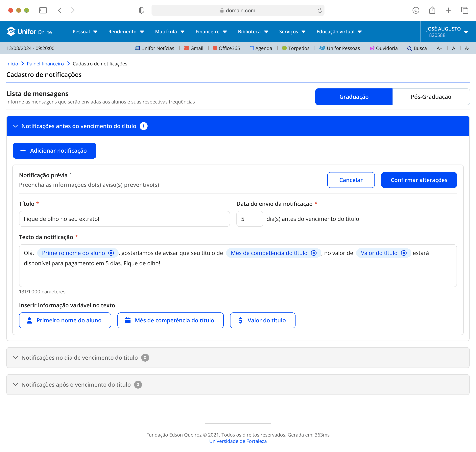The height and width of the screenshot is (452, 476).
Task: Select the Graduação toggle
Action: pos(354,97)
